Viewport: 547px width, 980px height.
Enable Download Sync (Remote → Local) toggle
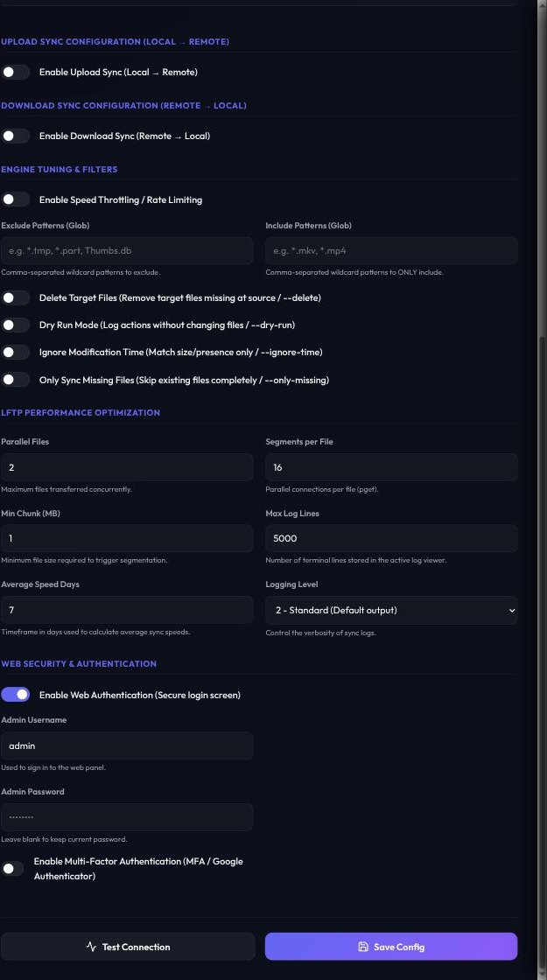tap(15, 136)
